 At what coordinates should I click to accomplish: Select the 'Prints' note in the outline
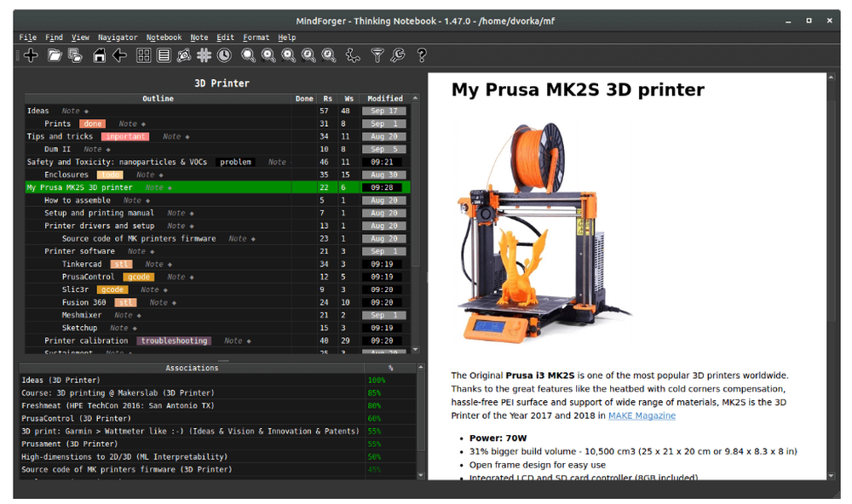pos(217,123)
